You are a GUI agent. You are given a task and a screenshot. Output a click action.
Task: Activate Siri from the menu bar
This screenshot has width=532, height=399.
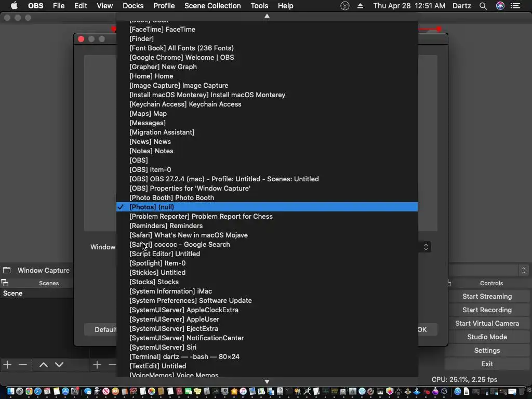[x=500, y=6]
